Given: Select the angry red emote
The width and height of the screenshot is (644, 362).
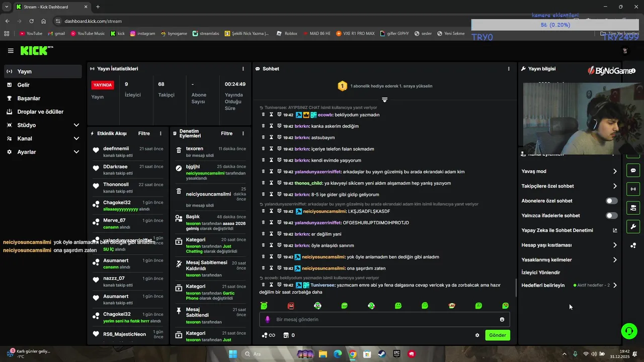Looking at the screenshot, I should [291, 306].
